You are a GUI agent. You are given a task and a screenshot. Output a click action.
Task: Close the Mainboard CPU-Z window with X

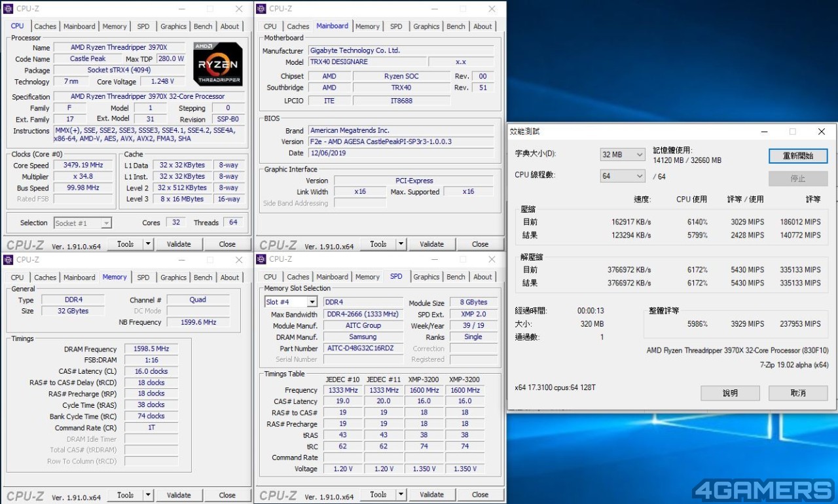(491, 9)
